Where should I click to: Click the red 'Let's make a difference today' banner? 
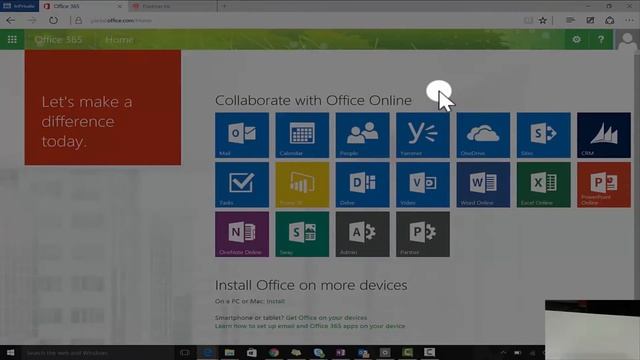tap(103, 108)
